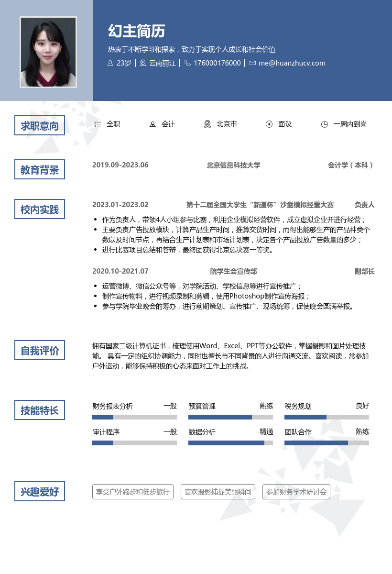This screenshot has height=574, width=392.
Task: Click the salary icon next to 面议
Action: pos(269,124)
